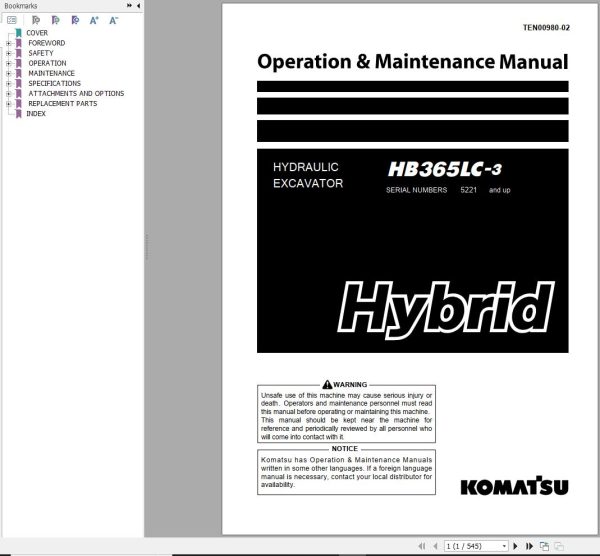Viewport: 600px width, 556px height.
Task: Click the KOMATSU logo
Action: pyautogui.click(x=515, y=486)
